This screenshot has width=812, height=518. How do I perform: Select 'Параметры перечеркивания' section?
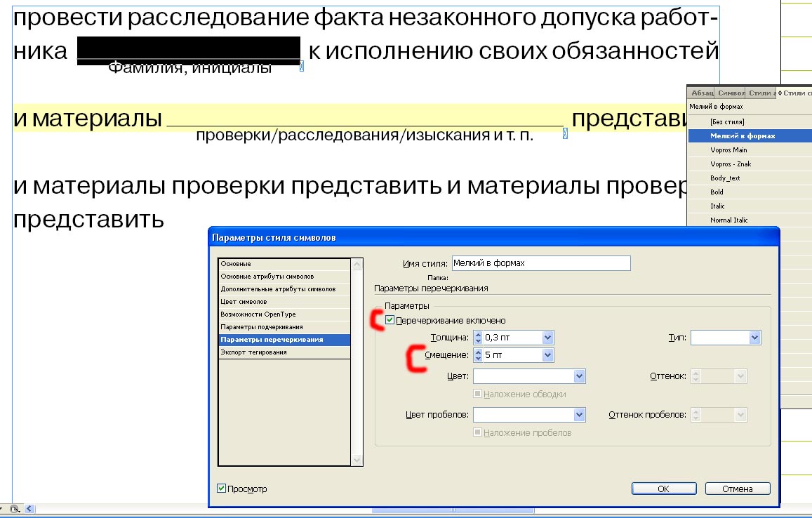284,339
